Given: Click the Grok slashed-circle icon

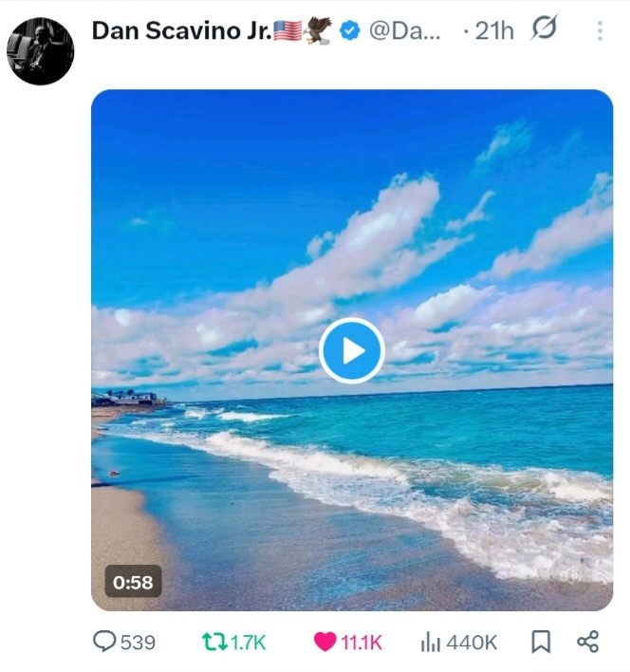Looking at the screenshot, I should pyautogui.click(x=544, y=30).
